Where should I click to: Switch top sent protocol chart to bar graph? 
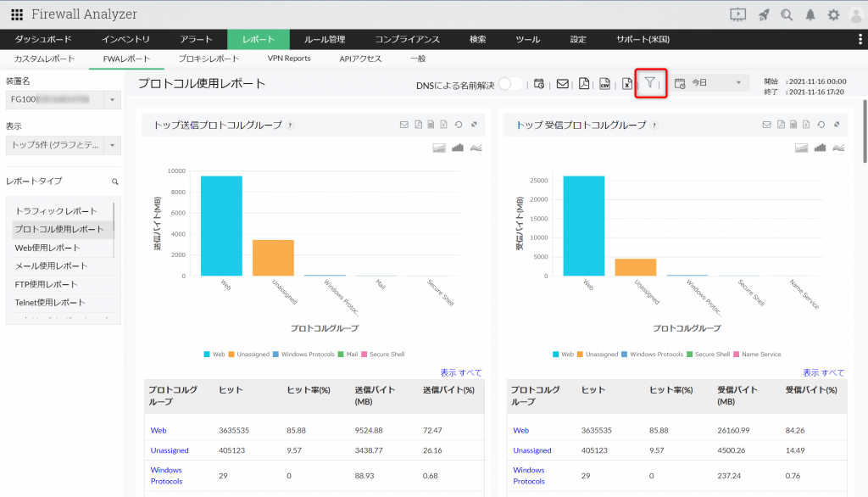tap(458, 148)
